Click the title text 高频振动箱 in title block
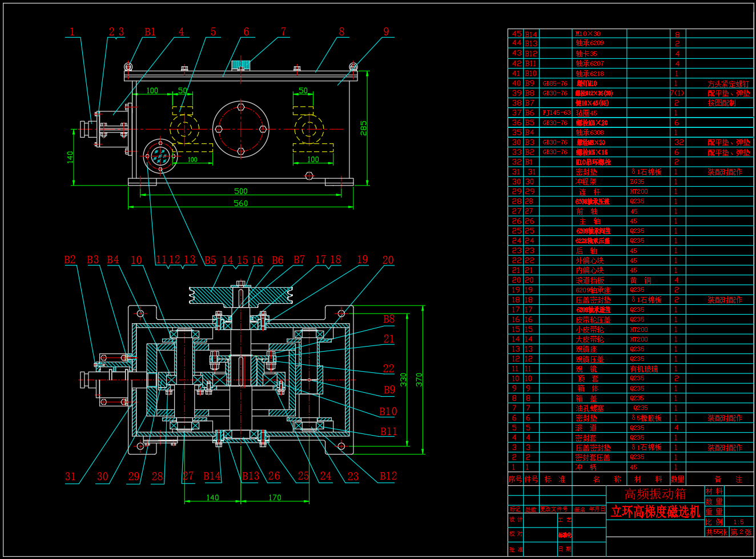The height and width of the screenshot is (559, 756). (655, 494)
